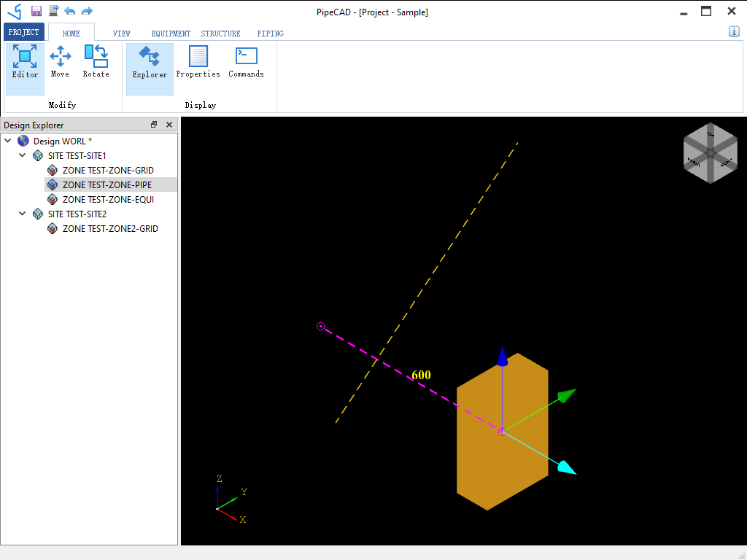Click the magenta endpoint circle marker

321,327
